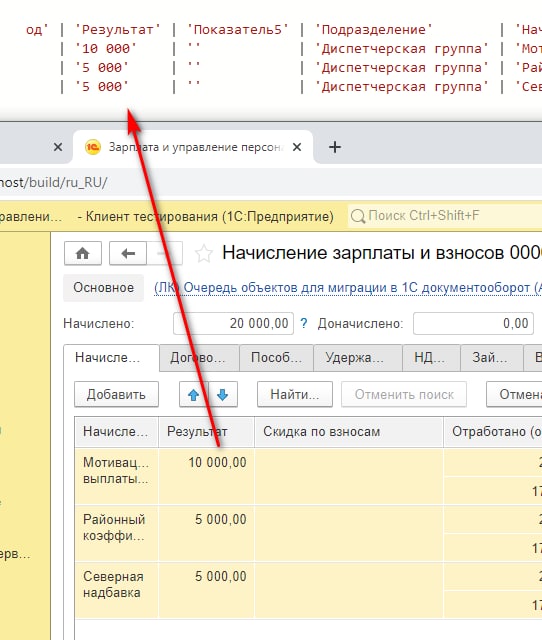Open Очередь объектов для миграции link
This screenshot has width=542, height=640.
(x=348, y=287)
